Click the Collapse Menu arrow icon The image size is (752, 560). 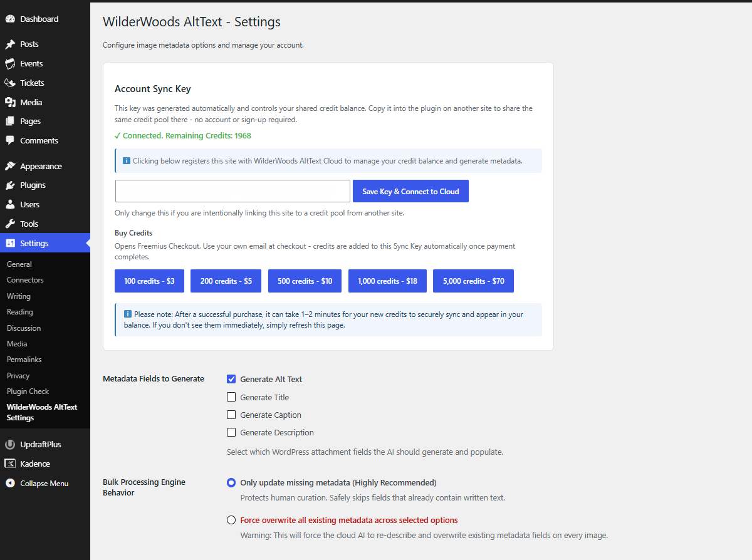10,483
